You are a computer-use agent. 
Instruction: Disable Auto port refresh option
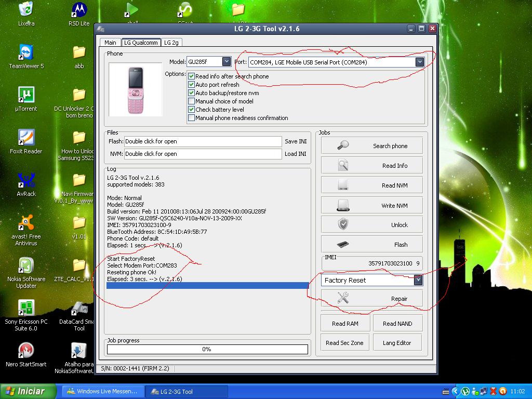click(191, 85)
